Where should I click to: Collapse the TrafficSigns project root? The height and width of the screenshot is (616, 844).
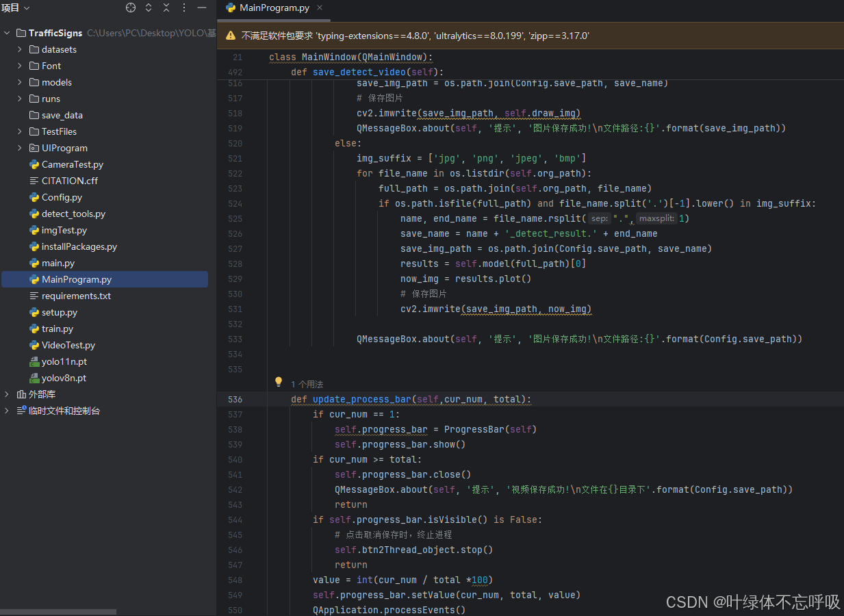(7, 33)
